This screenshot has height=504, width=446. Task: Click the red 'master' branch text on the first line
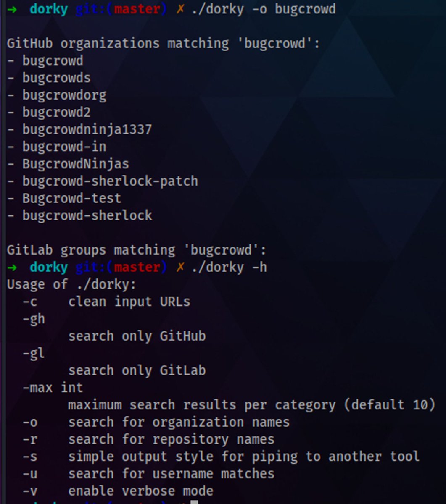[x=137, y=9]
